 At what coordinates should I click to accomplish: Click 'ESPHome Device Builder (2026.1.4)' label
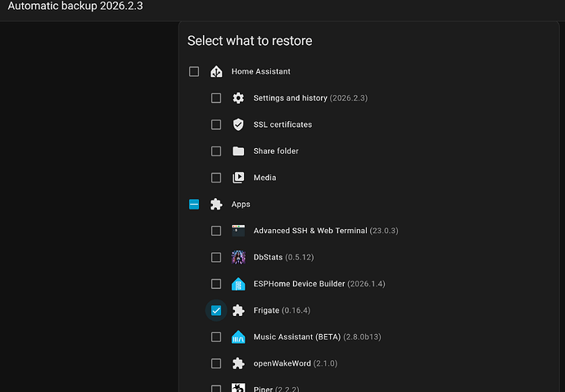[319, 284]
